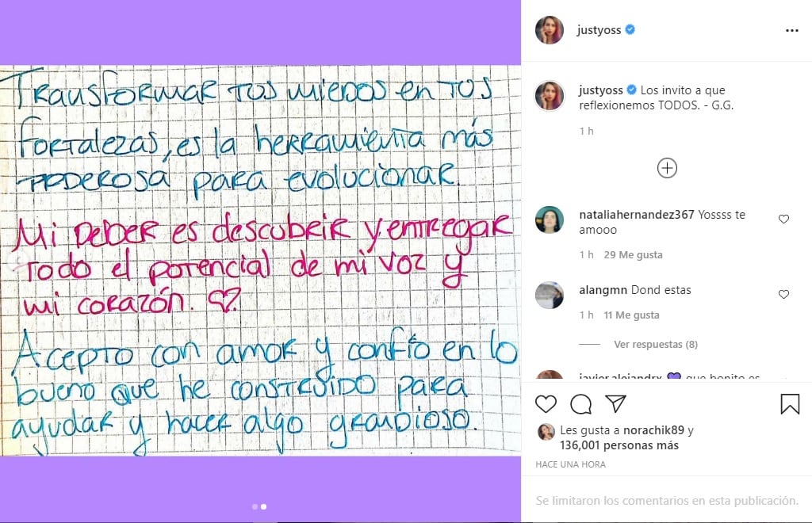Load more comments with plus circle
812x523 pixels.
[667, 168]
